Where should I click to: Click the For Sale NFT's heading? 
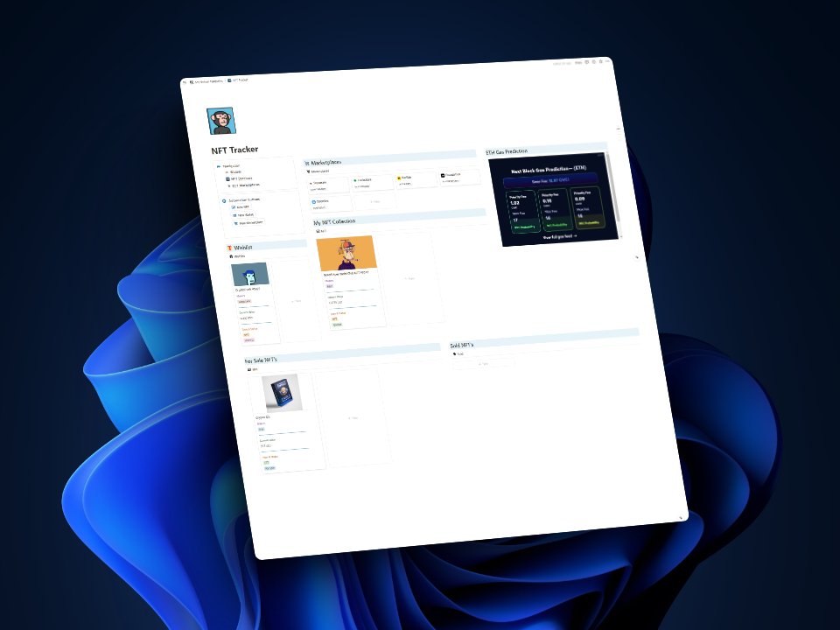tap(261, 360)
